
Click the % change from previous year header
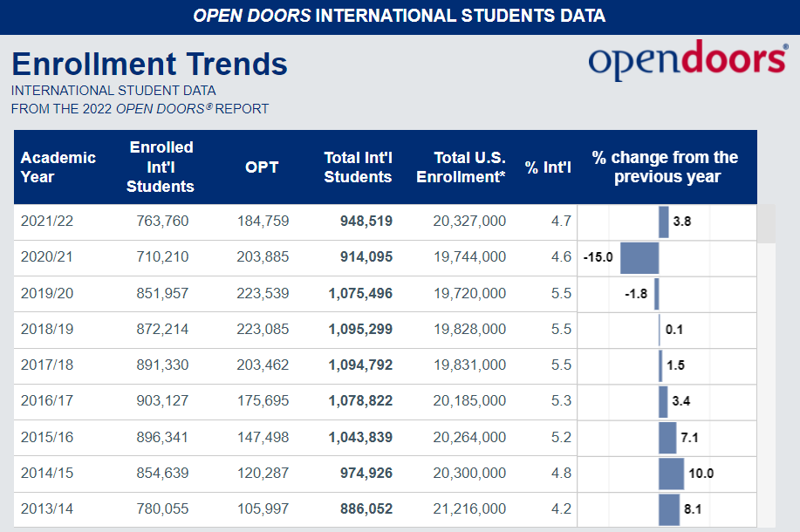pyautogui.click(x=667, y=167)
